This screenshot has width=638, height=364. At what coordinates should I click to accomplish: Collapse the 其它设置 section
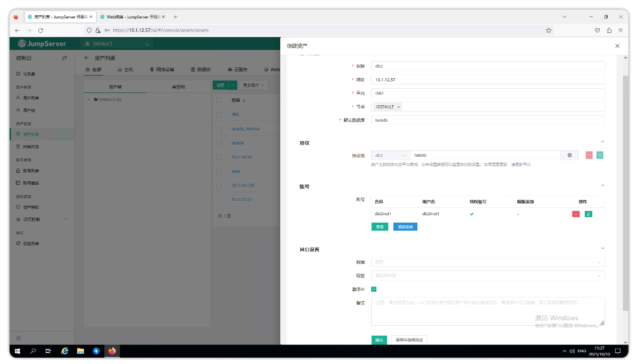click(x=602, y=248)
